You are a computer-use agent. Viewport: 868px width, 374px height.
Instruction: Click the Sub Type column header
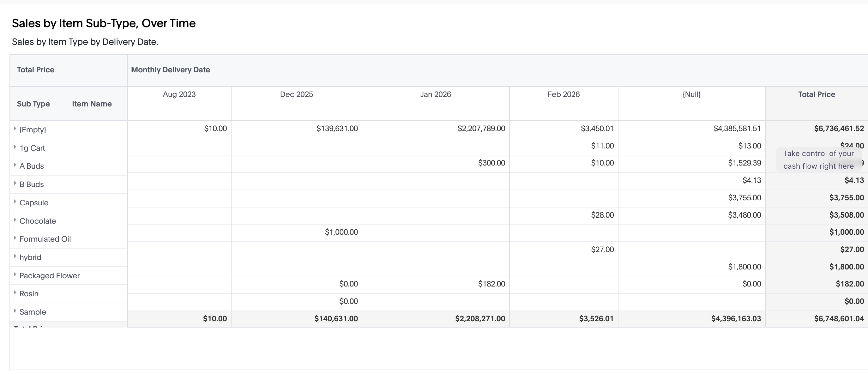coord(33,104)
